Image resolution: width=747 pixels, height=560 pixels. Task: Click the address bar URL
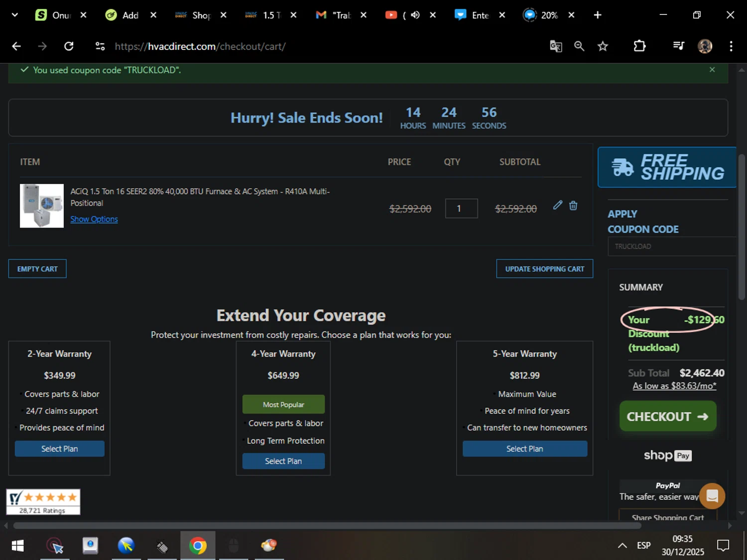(x=200, y=46)
